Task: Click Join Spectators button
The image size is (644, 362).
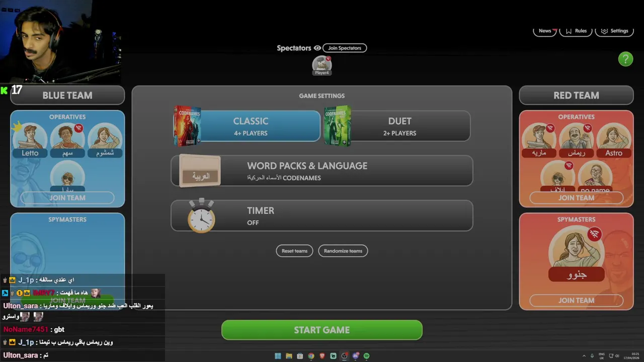Action: [x=345, y=48]
